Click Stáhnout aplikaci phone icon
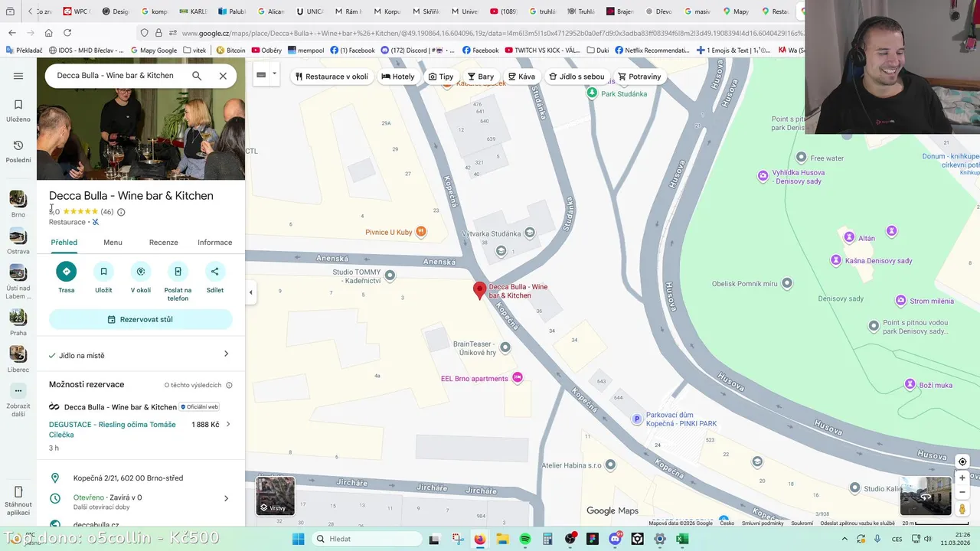 (x=18, y=491)
